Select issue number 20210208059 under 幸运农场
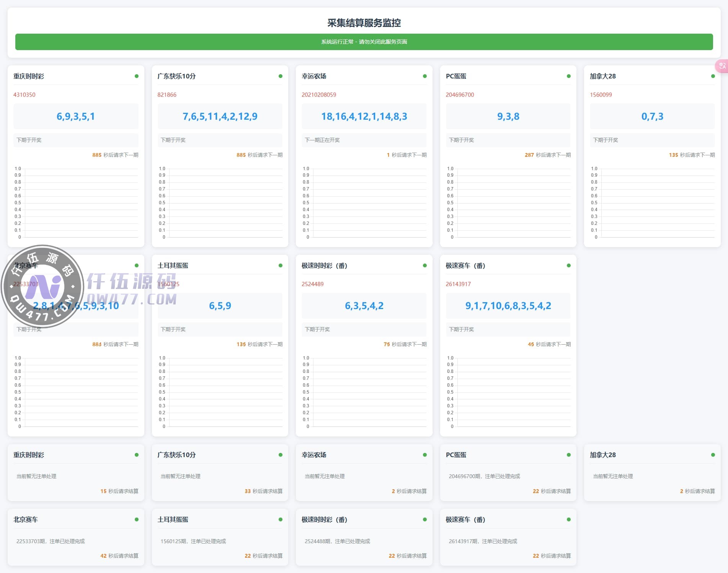The height and width of the screenshot is (573, 728). (x=319, y=95)
